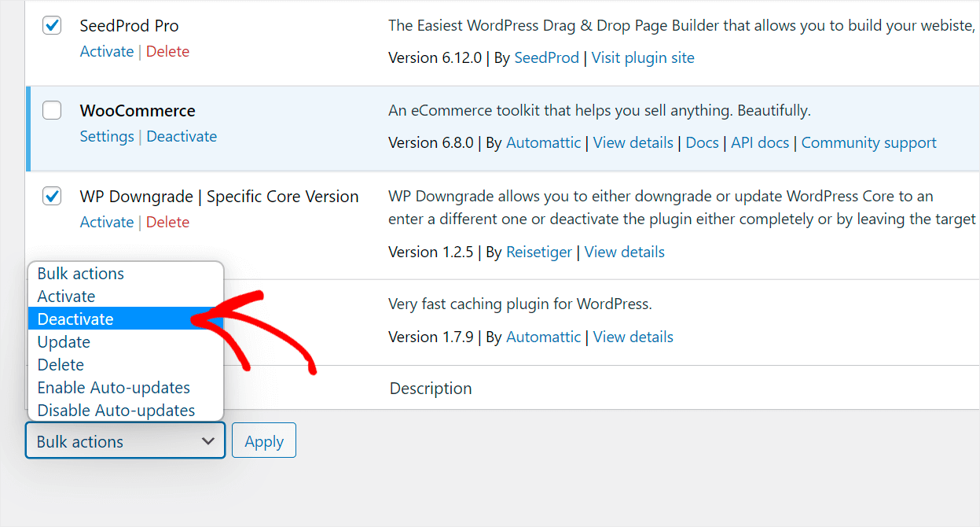Click the Apply button
Screen dimensions: 980x527
coord(264,441)
